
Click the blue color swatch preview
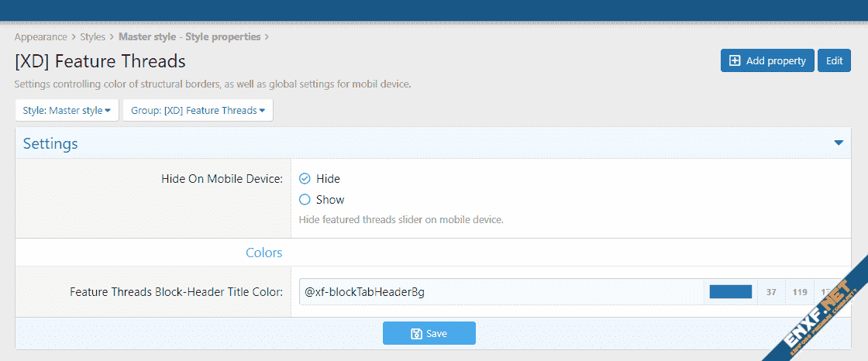point(730,292)
